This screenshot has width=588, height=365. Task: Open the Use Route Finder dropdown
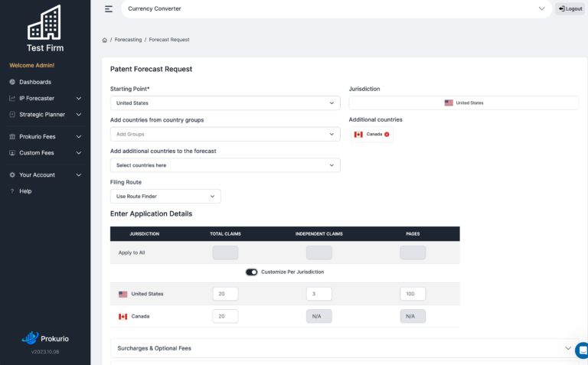[x=165, y=197]
